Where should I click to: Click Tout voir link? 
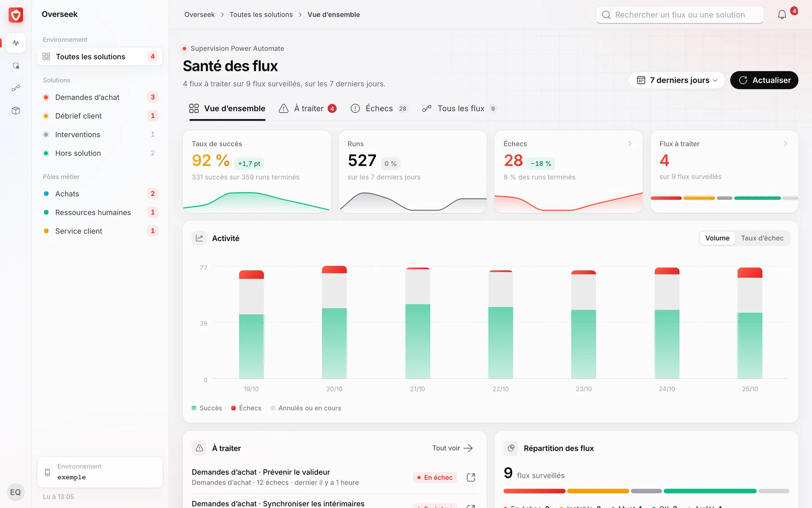(453, 448)
